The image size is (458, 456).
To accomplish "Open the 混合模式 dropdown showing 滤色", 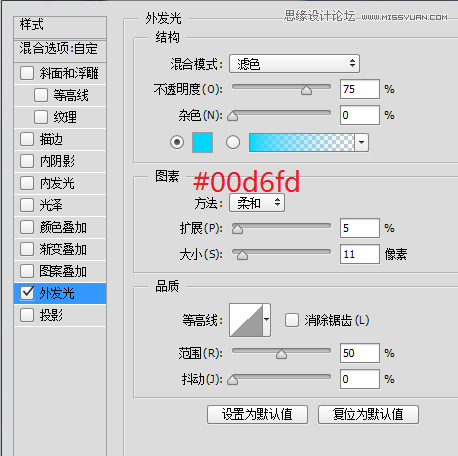I will click(x=294, y=63).
